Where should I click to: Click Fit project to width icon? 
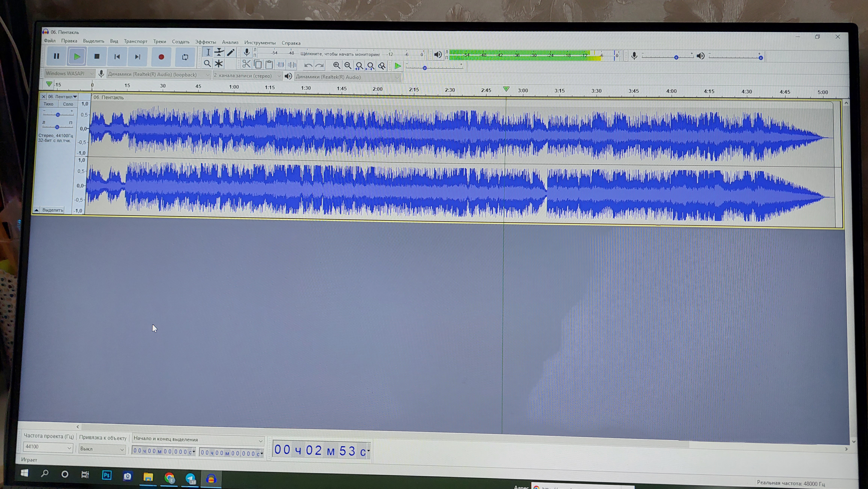[x=371, y=66]
